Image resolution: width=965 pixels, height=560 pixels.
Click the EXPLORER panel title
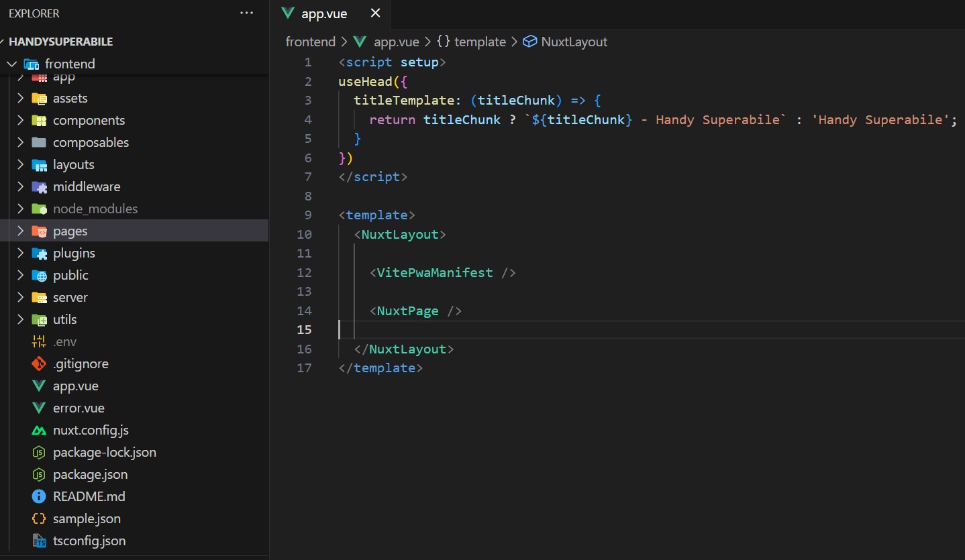(34, 13)
